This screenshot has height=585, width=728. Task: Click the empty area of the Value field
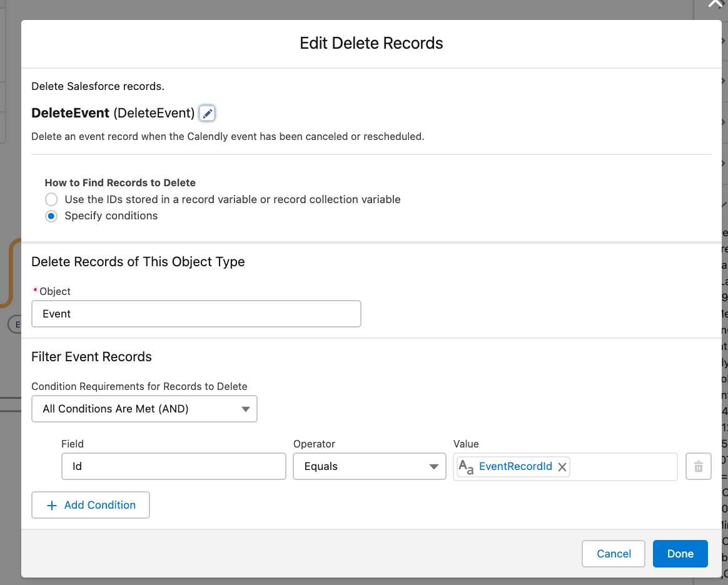tap(622, 467)
